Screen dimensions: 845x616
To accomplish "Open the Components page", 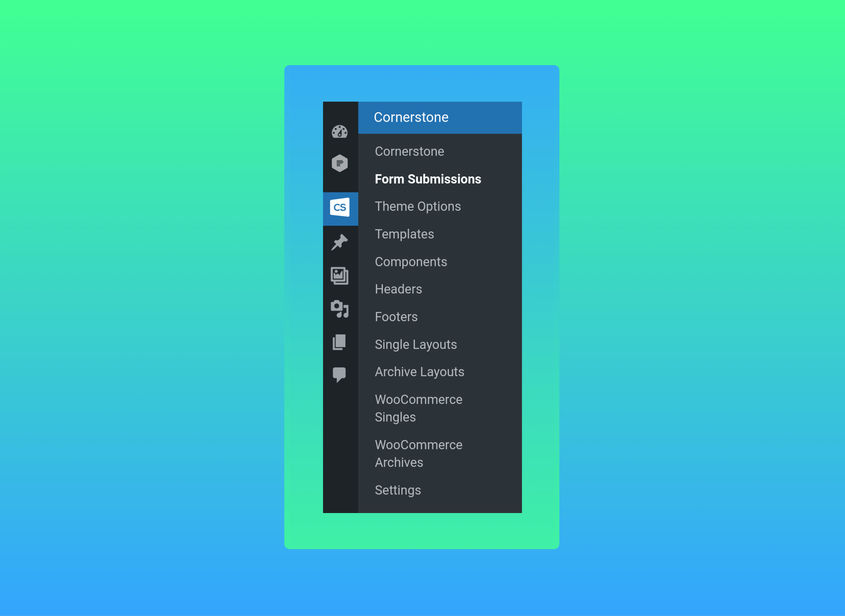I will (x=411, y=261).
